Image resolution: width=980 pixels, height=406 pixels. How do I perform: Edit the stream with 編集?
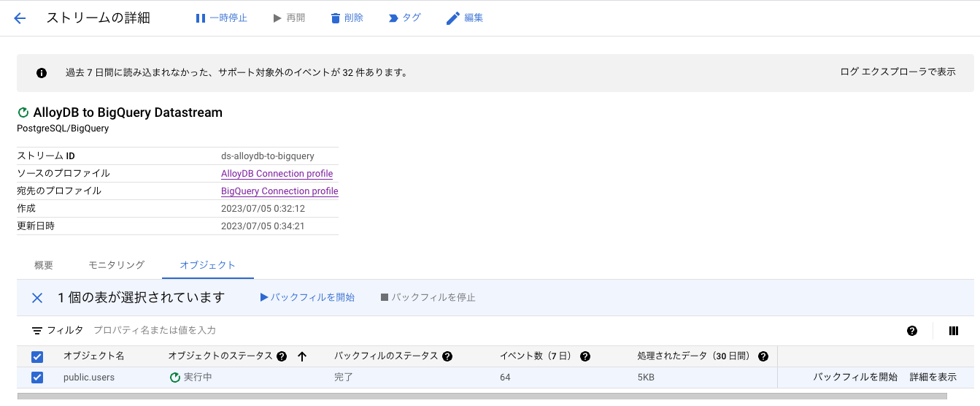point(465,18)
